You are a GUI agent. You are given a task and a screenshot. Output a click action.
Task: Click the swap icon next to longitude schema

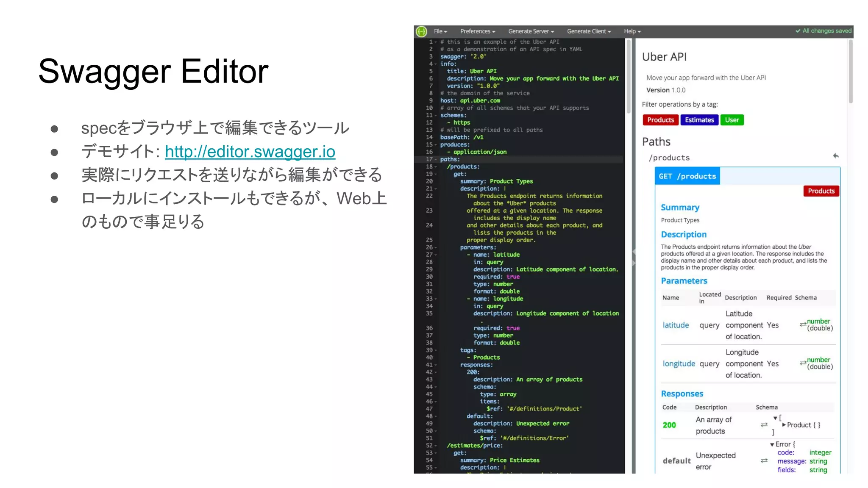(x=803, y=363)
